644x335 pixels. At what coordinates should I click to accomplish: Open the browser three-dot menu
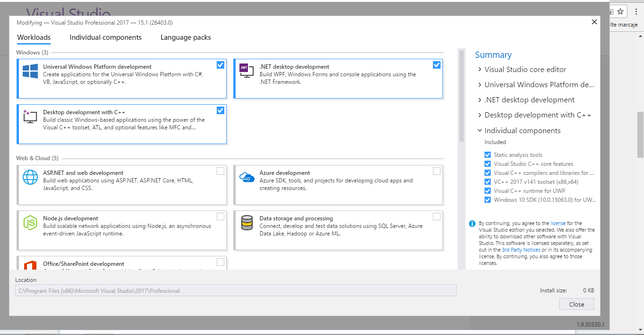coord(636,11)
